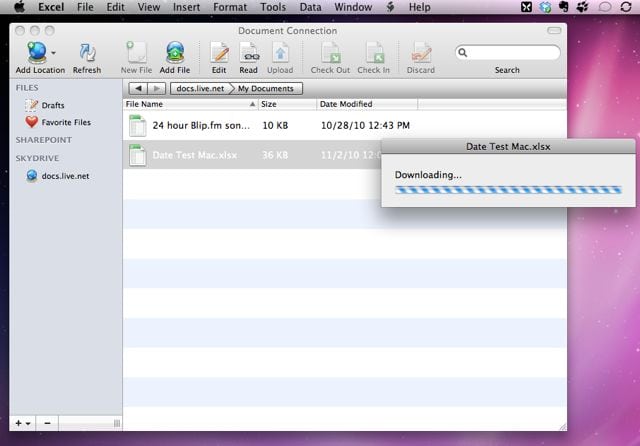Click the Discard toolbar icon
Screen dimensions: 640x446
421,53
